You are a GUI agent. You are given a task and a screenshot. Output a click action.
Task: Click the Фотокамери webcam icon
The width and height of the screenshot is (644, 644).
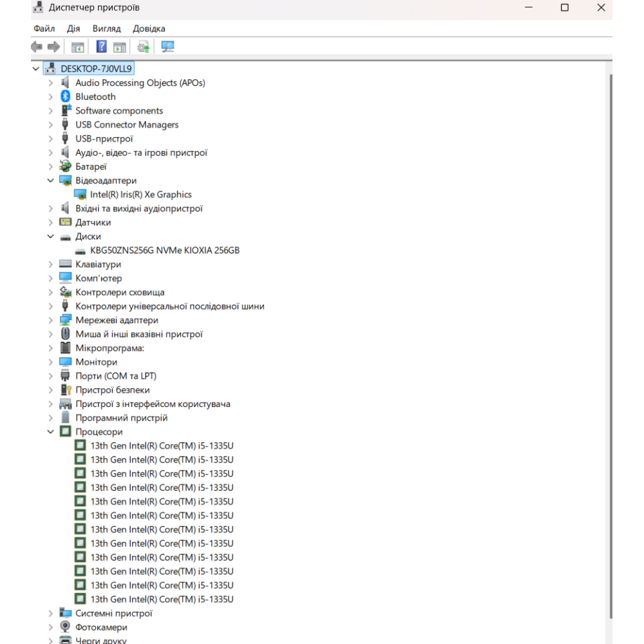click(x=65, y=627)
